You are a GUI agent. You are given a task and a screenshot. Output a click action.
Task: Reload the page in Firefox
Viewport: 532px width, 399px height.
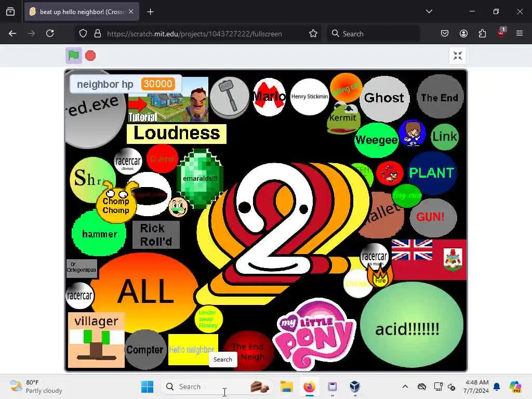[50, 33]
